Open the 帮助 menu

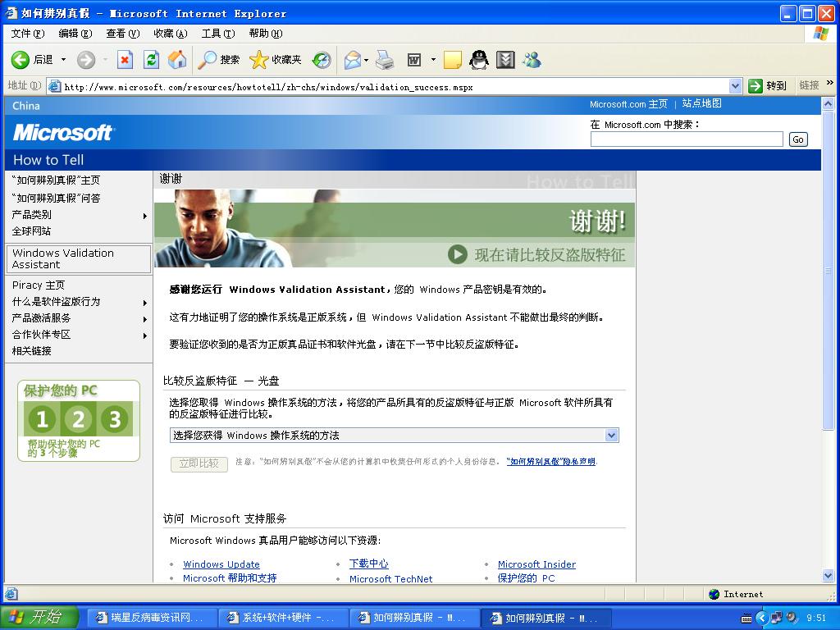[266, 34]
